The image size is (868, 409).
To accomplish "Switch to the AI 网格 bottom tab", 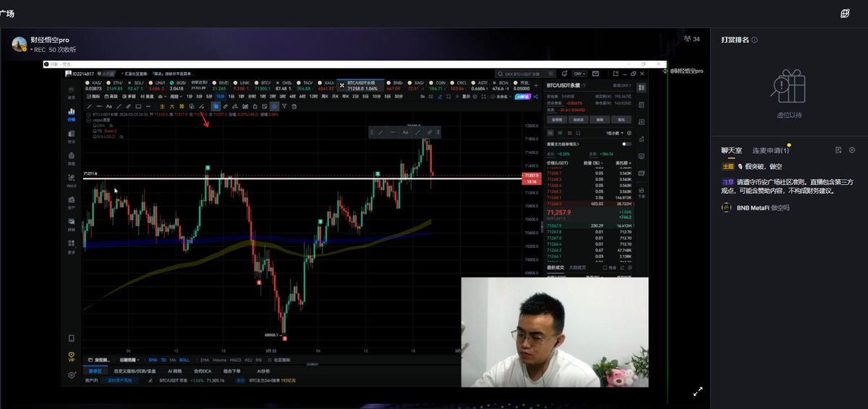I will 174,371.
